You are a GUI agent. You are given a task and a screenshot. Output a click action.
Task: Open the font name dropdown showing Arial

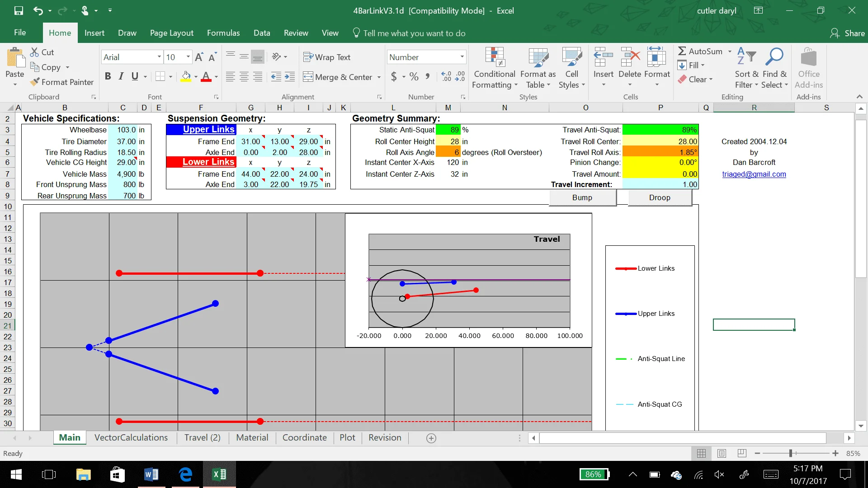(159, 57)
